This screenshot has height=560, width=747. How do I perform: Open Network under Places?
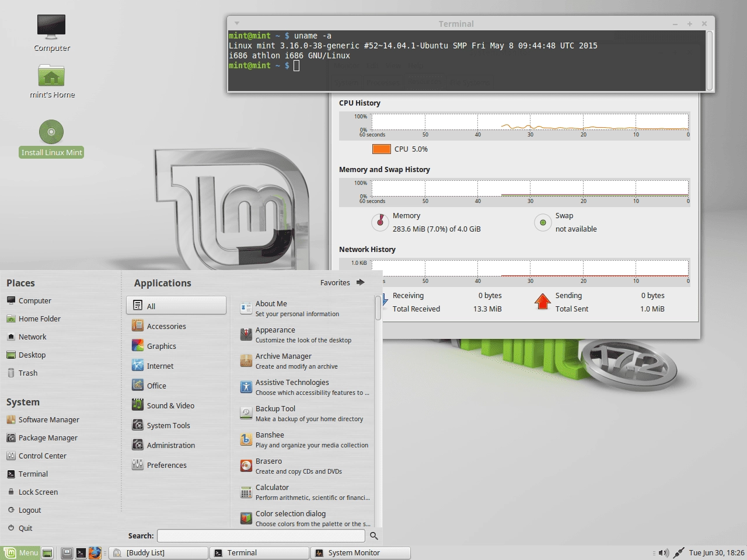click(27, 337)
